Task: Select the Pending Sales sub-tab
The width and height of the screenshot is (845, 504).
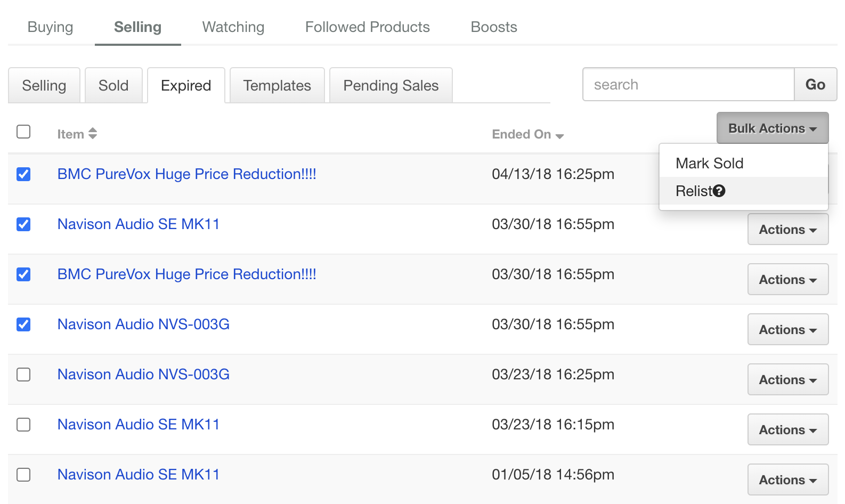Action: coord(391,85)
